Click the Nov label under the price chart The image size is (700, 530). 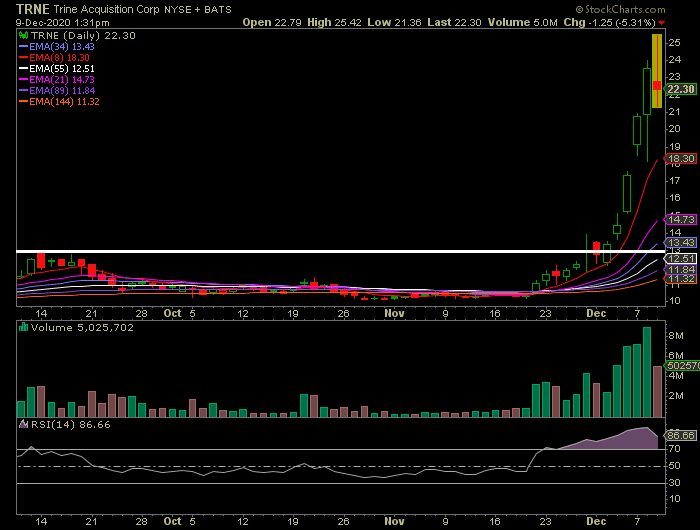coord(394,313)
